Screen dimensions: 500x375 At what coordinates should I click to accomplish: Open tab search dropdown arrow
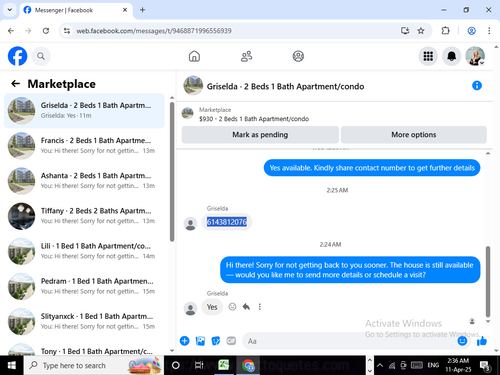(10, 10)
